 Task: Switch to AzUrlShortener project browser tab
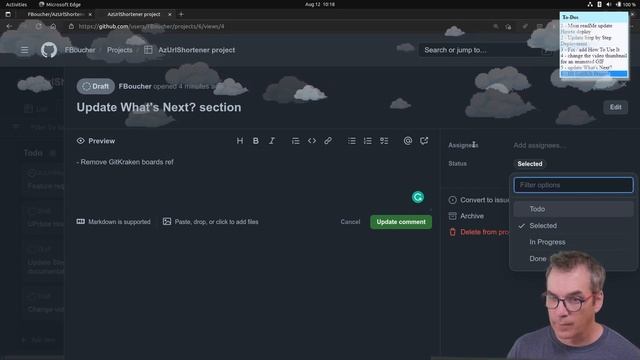134,14
